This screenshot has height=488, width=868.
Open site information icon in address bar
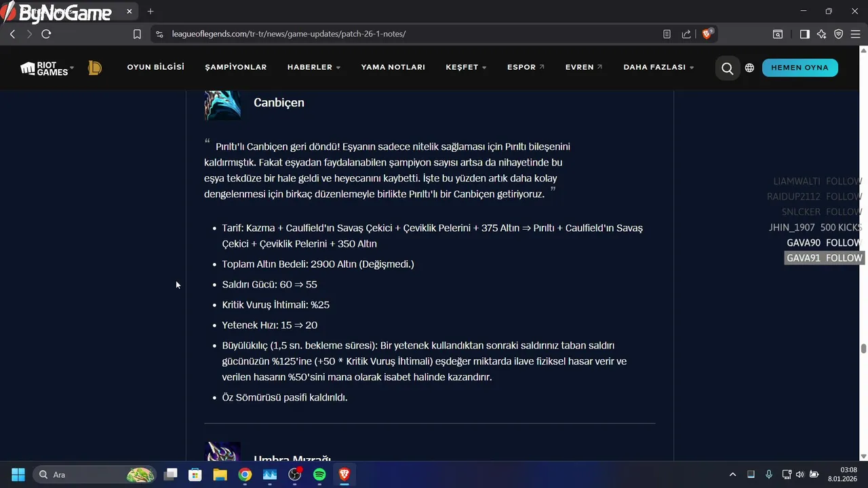click(x=159, y=34)
